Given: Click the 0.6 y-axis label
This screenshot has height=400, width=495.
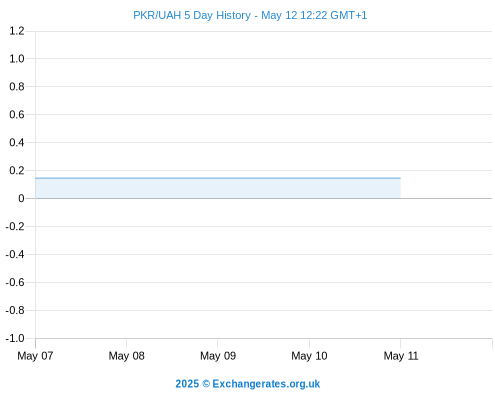Looking at the screenshot, I should pos(17,115).
